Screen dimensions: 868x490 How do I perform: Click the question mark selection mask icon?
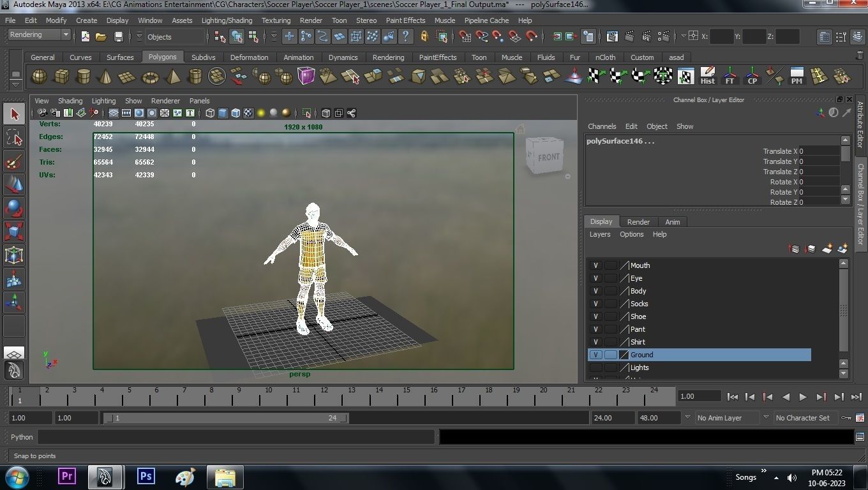click(405, 36)
